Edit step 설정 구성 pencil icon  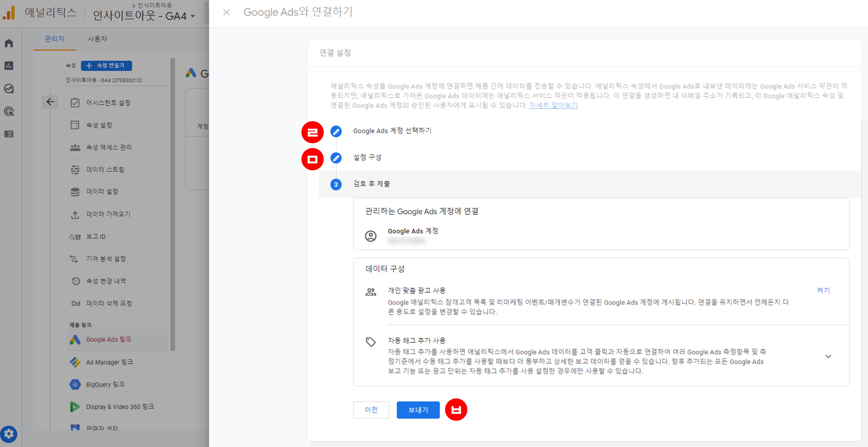click(336, 158)
